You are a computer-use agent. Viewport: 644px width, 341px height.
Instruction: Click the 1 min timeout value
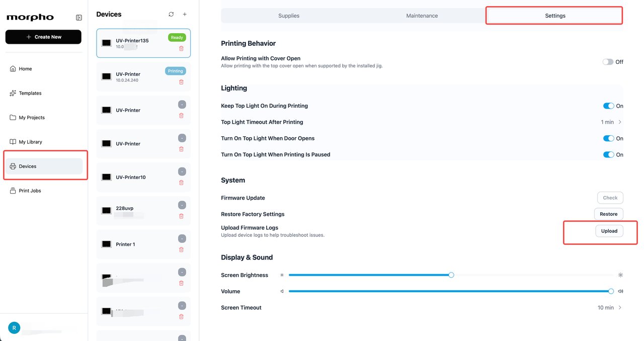click(x=607, y=122)
